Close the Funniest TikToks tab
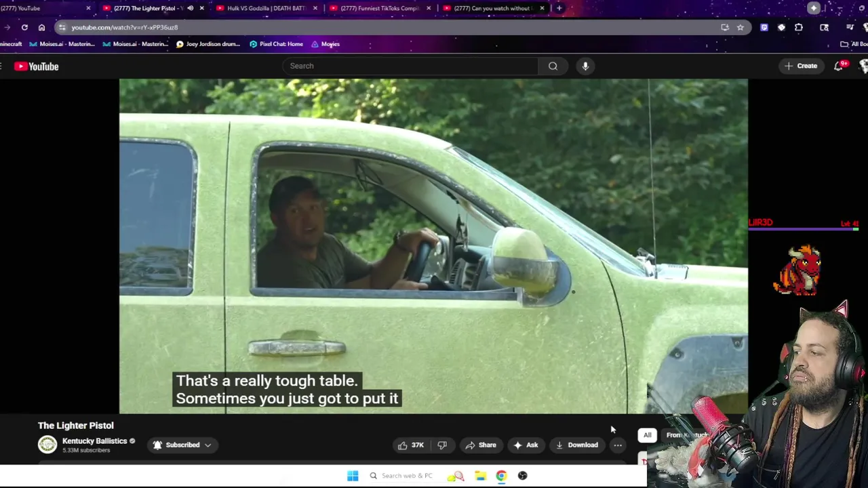 [x=428, y=8]
